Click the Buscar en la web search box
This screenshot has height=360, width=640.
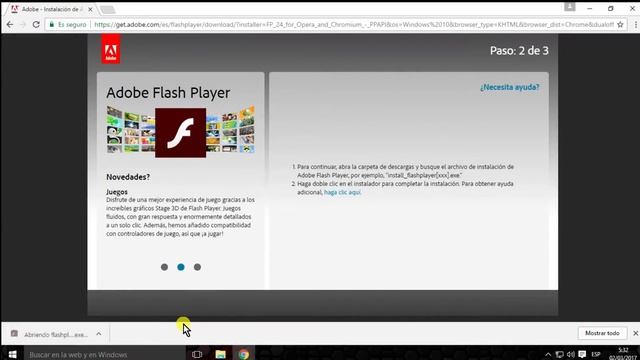[x=105, y=355]
